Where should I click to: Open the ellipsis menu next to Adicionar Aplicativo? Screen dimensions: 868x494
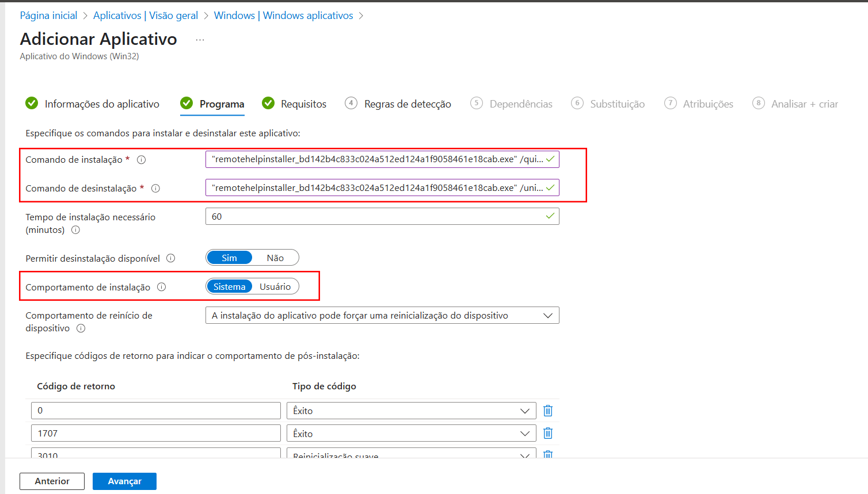[200, 40]
